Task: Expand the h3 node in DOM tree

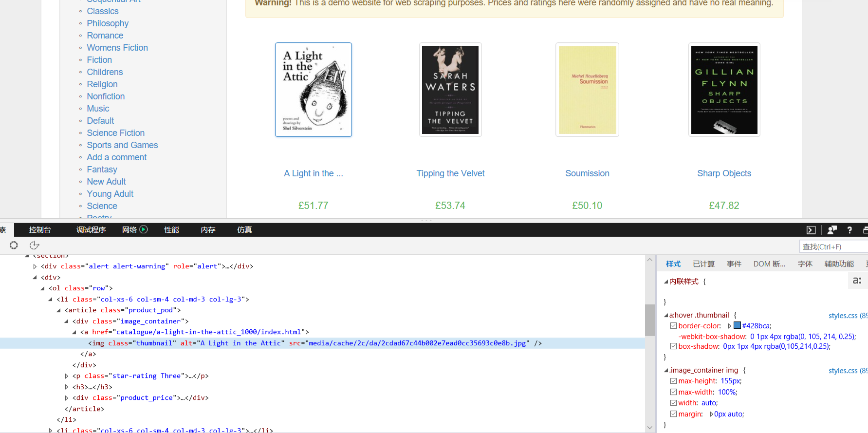Action: point(66,387)
